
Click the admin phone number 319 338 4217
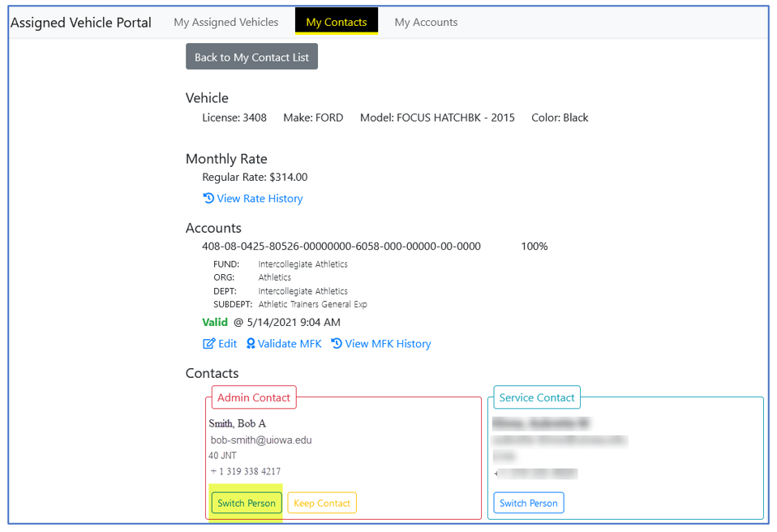coord(245,471)
